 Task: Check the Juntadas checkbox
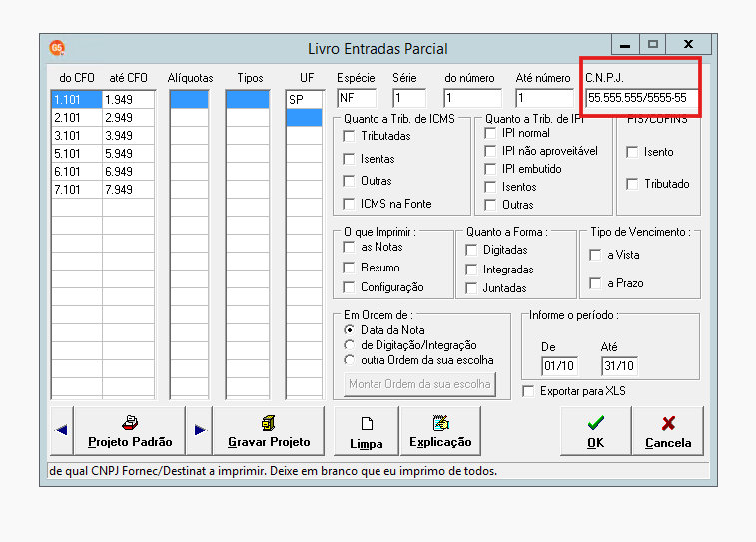[471, 288]
